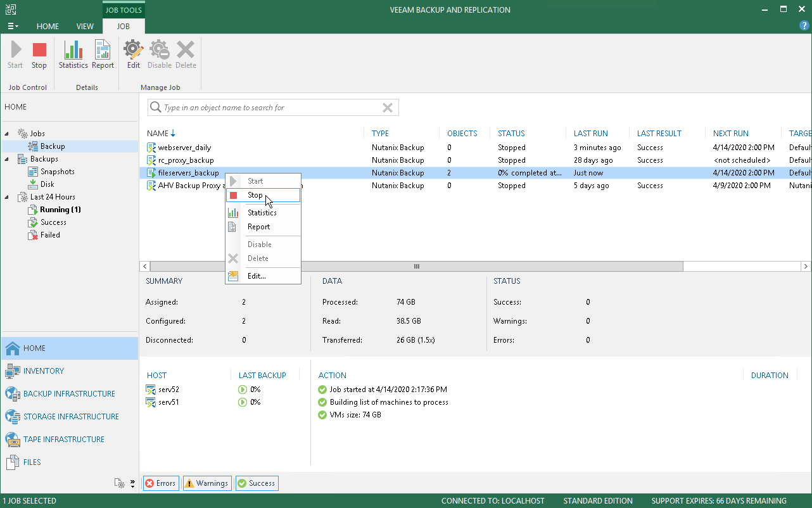Click the AHV Backup Proxy job icon

151,186
